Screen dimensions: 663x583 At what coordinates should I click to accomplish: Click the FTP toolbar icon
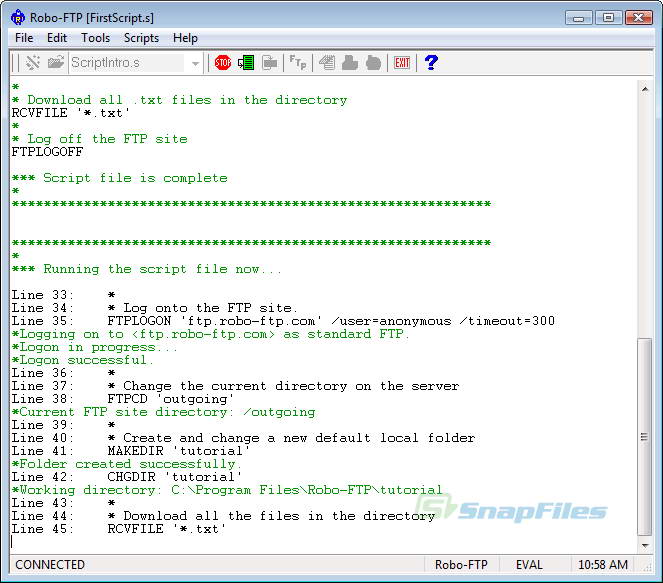(x=298, y=63)
